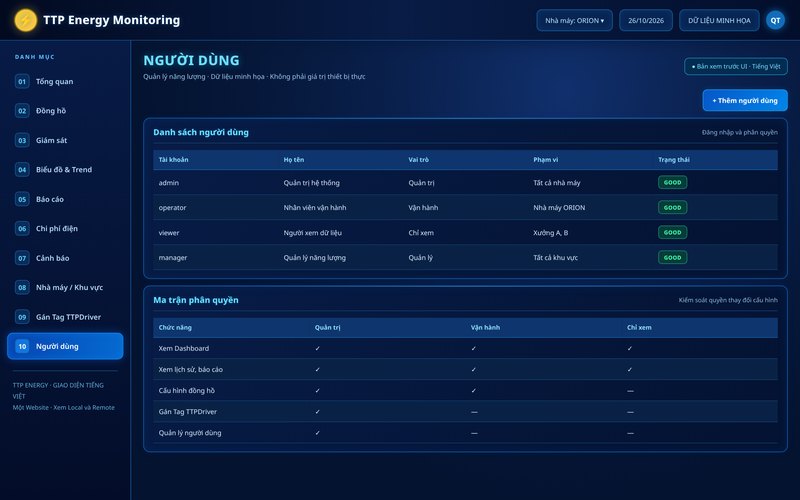The width and height of the screenshot is (800, 500).
Task: Select Nhà máy / Khu vực menu item
Action: (65, 288)
